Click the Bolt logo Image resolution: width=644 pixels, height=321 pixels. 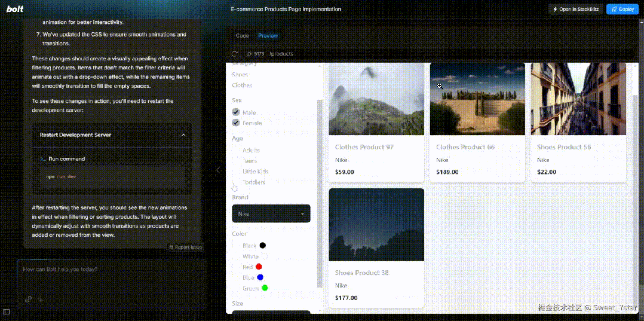click(x=15, y=9)
